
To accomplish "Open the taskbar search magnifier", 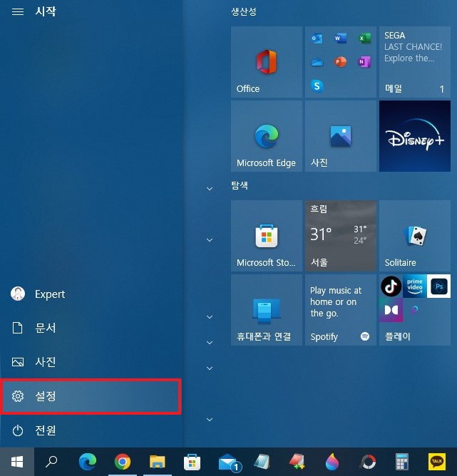I will [51, 462].
